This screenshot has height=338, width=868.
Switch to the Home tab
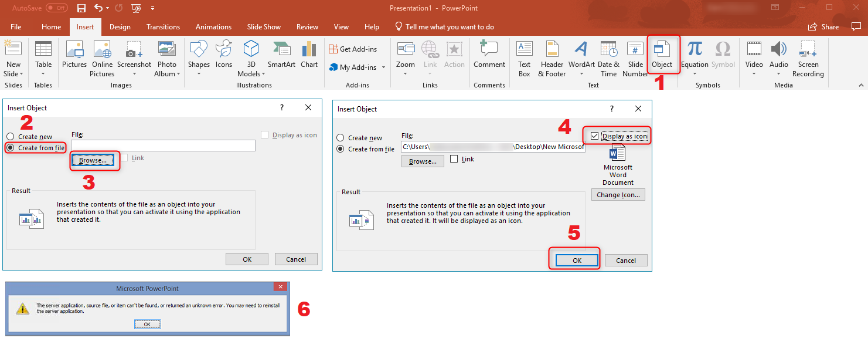(52, 27)
